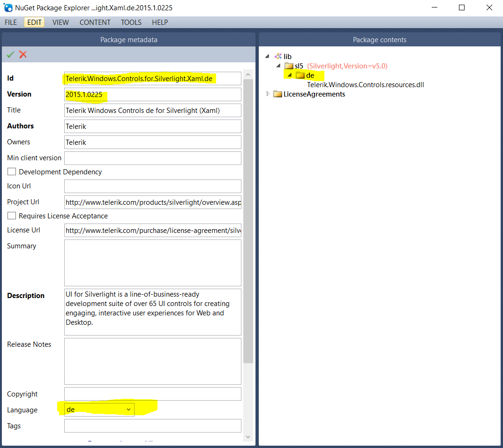Accept metadata changes with green checkmark
The height and width of the screenshot is (448, 503).
coord(10,54)
